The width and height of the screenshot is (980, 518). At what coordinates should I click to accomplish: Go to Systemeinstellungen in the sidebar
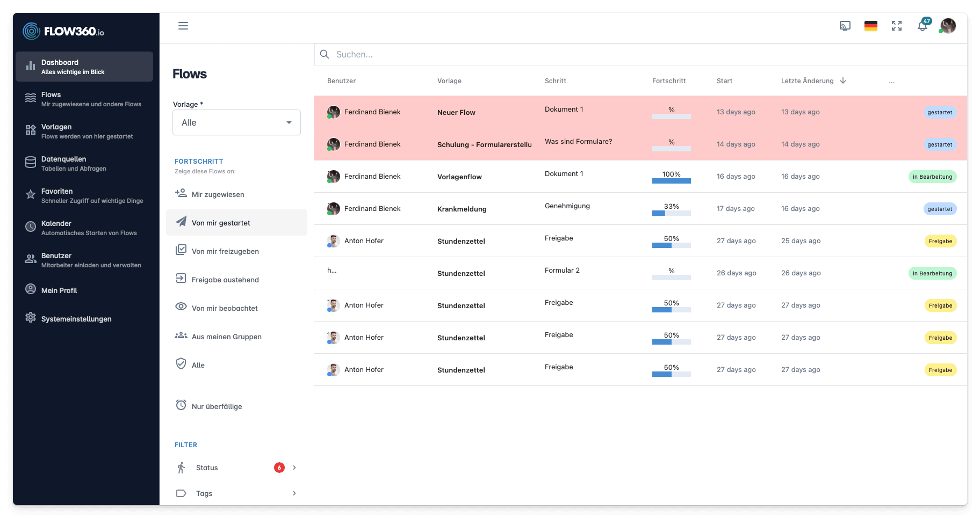tap(76, 319)
